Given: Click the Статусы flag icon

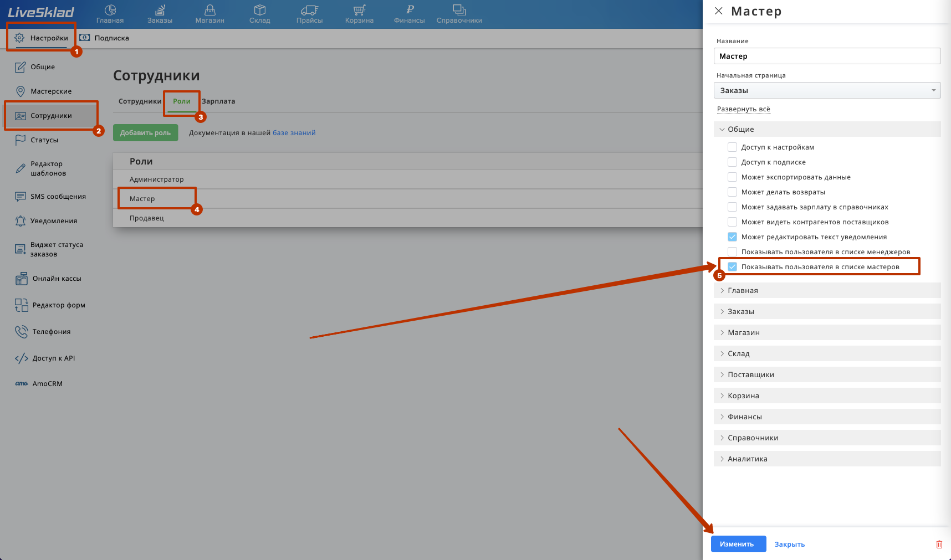Looking at the screenshot, I should tap(21, 140).
